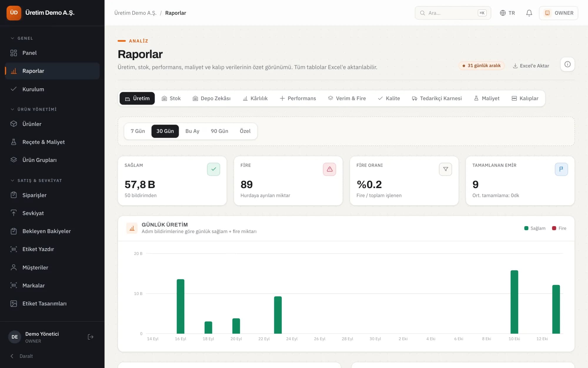This screenshot has height=368, width=588.
Task: Open Siparişler in the sidebar
Action: (x=52, y=195)
